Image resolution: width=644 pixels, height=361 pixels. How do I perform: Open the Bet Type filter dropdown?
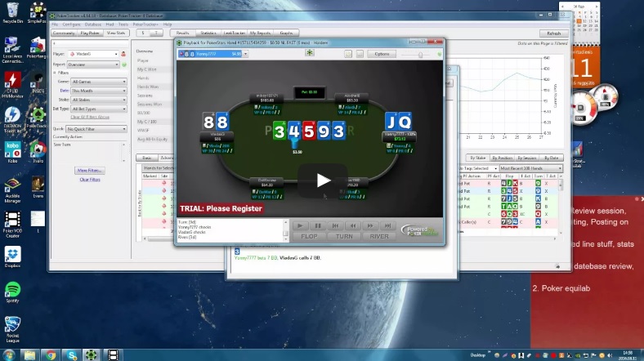99,109
